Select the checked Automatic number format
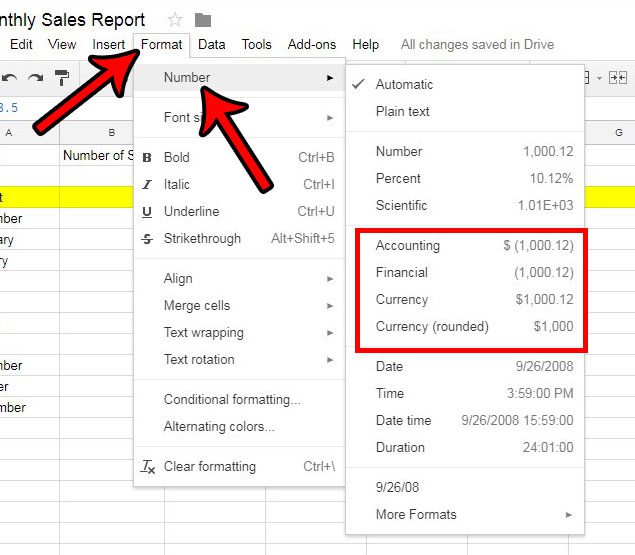Image resolution: width=635 pixels, height=555 pixels. 404,84
